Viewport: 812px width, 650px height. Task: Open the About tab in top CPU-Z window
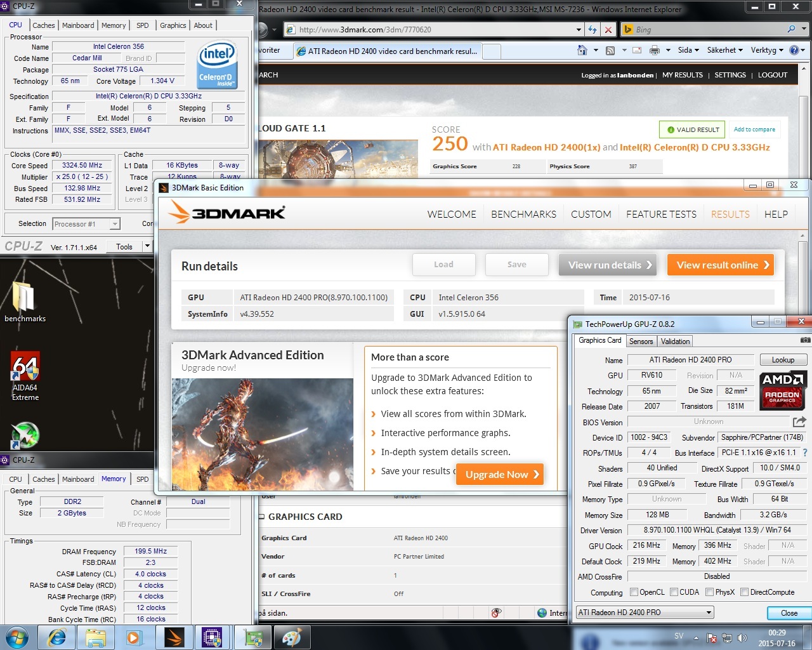(203, 25)
